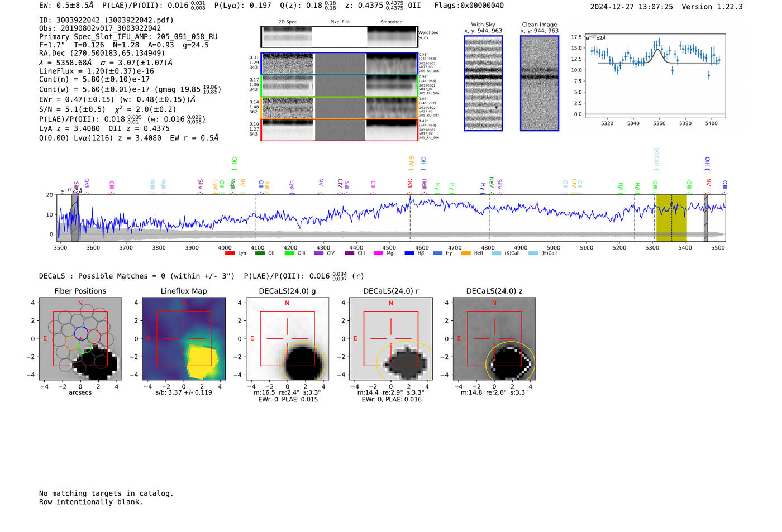This screenshot has height=532, width=782.
Task: Click the blue fiber circle in Fiber Positions
Action: pyautogui.click(x=81, y=333)
